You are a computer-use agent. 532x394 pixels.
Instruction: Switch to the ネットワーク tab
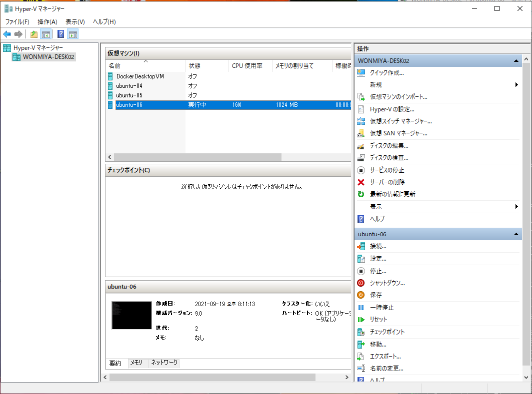click(x=164, y=363)
